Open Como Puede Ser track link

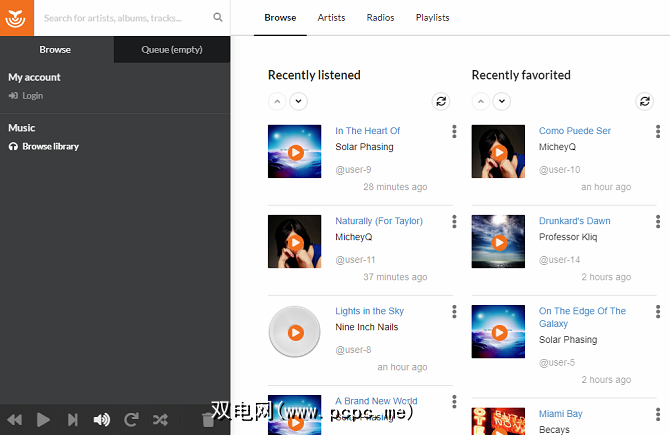click(x=575, y=131)
